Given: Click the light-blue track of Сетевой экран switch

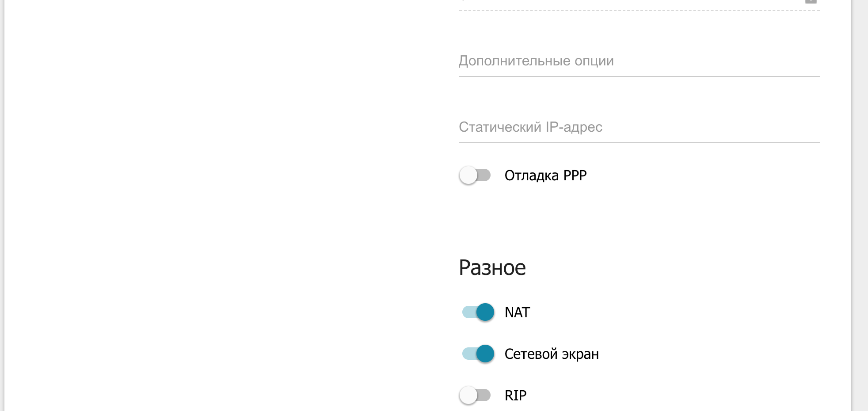Looking at the screenshot, I should (x=468, y=354).
